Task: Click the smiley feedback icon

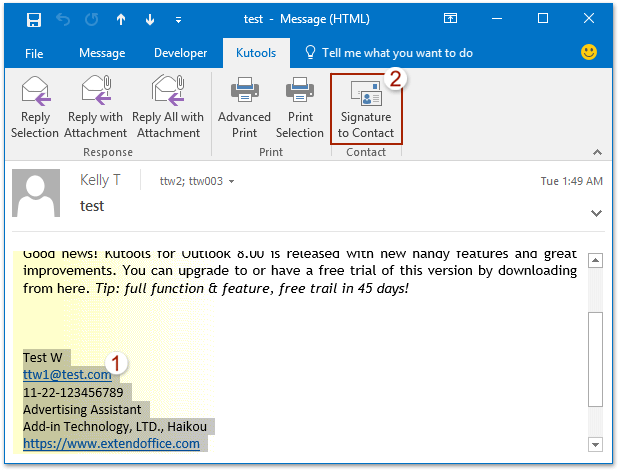Action: (590, 52)
